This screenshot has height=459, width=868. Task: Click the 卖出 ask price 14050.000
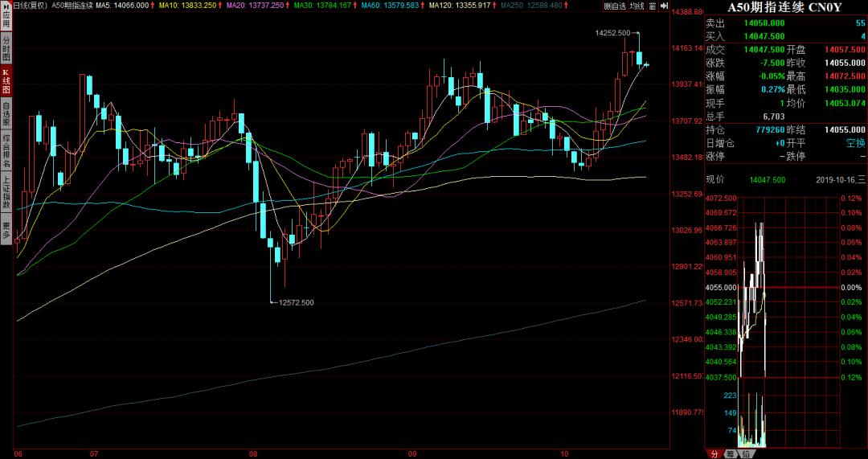[764, 23]
